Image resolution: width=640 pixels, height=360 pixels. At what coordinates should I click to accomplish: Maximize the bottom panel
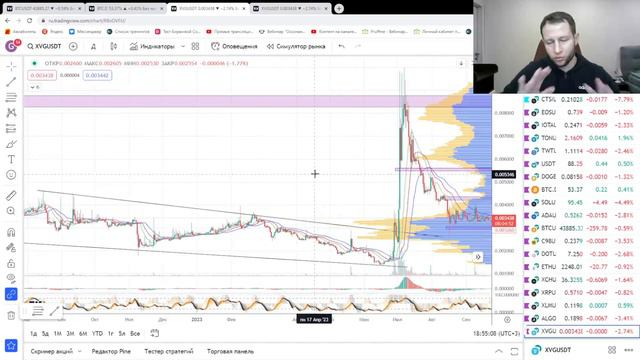pos(514,351)
